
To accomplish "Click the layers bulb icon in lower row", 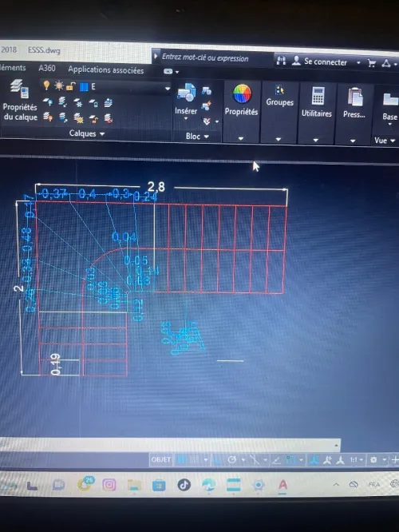I will tap(48, 117).
